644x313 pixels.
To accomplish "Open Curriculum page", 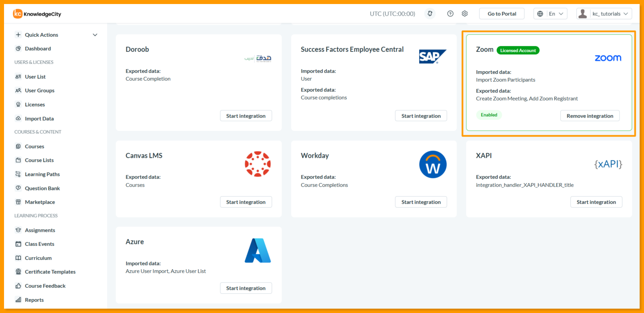I will coord(38,258).
